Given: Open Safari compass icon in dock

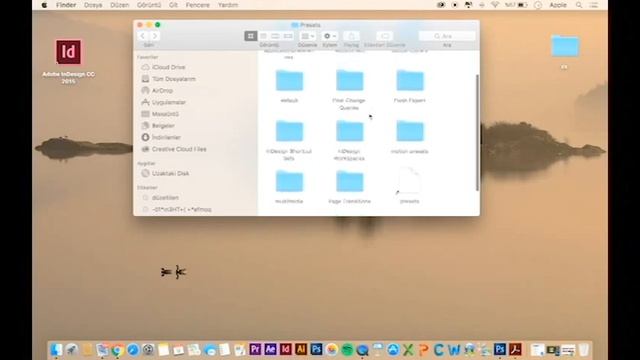Looking at the screenshot, I should coord(133,350).
